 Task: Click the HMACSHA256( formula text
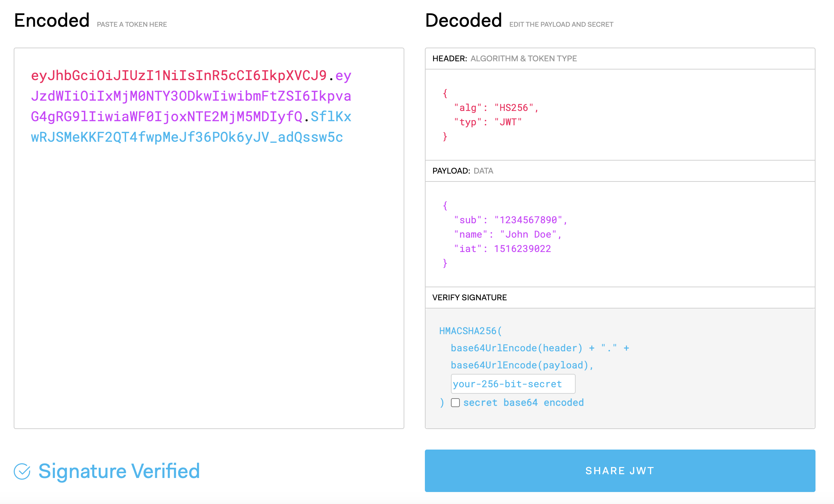click(x=470, y=331)
